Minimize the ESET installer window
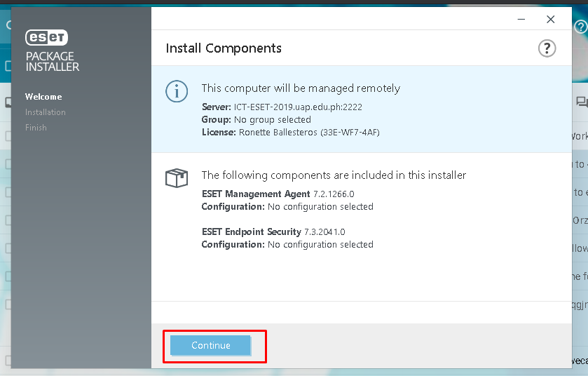This screenshot has width=588, height=376. (x=521, y=19)
